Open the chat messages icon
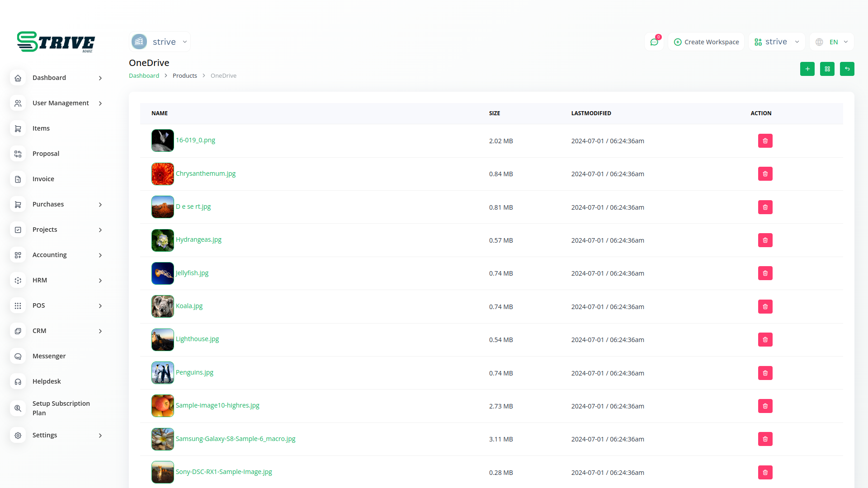This screenshot has width=868, height=488. [x=654, y=42]
